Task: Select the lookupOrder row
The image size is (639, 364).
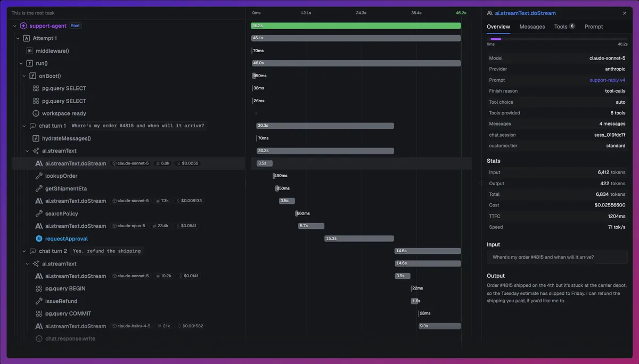Action: coord(128,176)
